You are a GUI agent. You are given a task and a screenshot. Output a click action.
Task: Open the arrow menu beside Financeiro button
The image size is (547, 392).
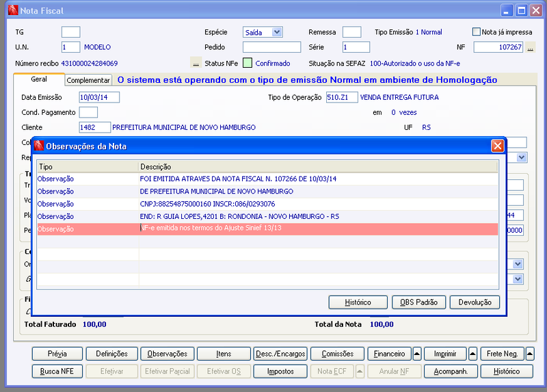(x=417, y=354)
